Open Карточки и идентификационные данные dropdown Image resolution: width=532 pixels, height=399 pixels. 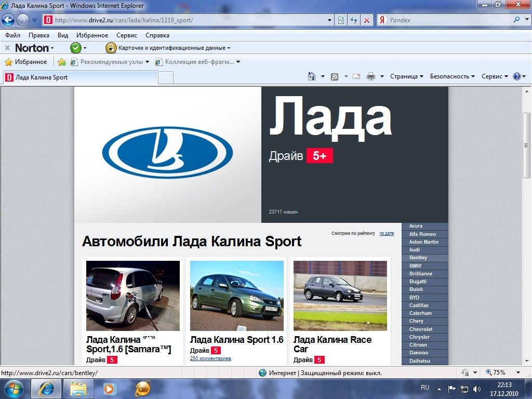click(174, 48)
